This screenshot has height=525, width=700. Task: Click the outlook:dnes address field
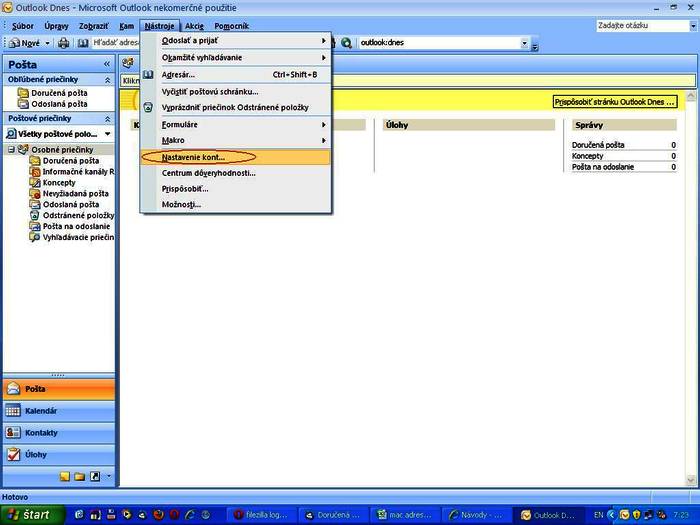click(440, 43)
